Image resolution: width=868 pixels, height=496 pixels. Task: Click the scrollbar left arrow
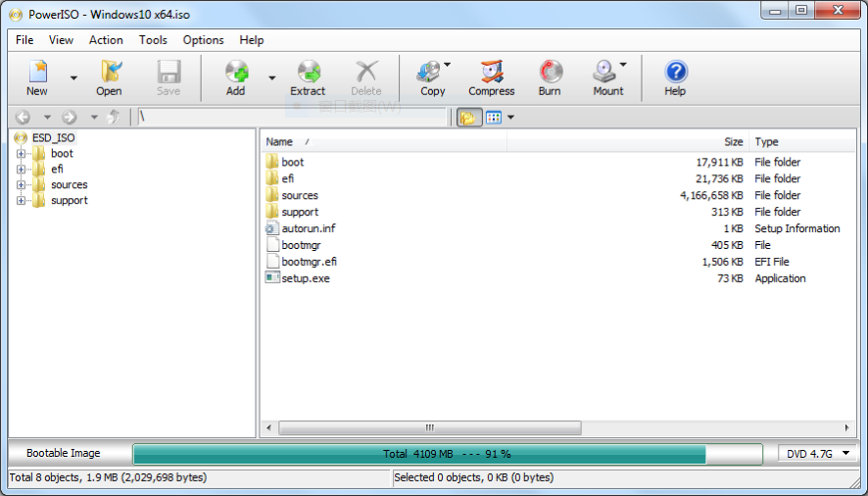(x=269, y=427)
